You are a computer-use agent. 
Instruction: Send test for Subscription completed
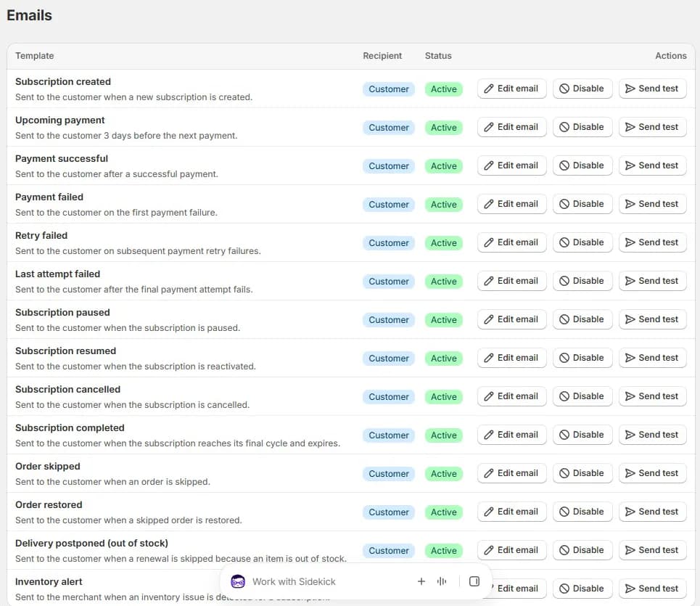(x=652, y=434)
